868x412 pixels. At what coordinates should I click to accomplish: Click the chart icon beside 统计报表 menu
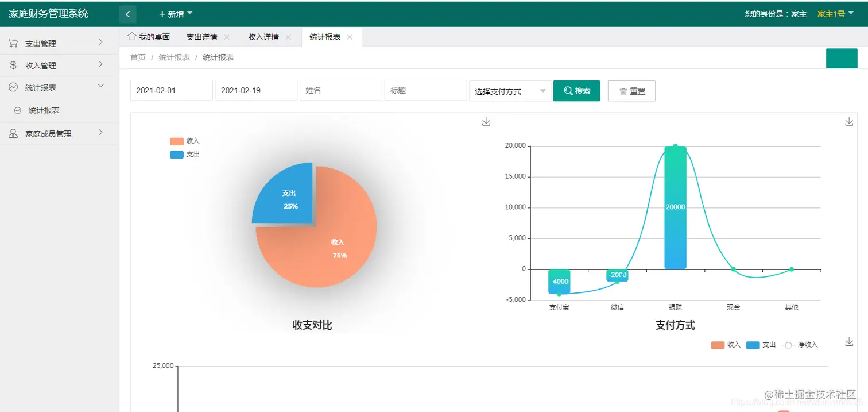tap(13, 87)
